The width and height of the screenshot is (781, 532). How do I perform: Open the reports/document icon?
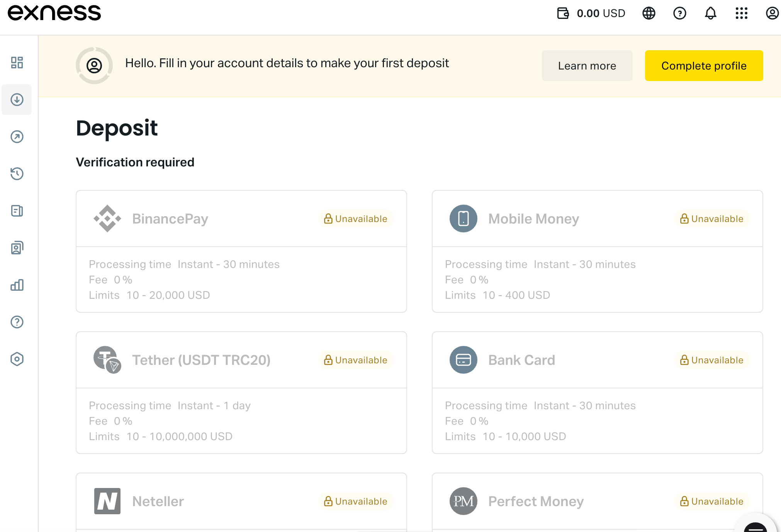(x=17, y=210)
